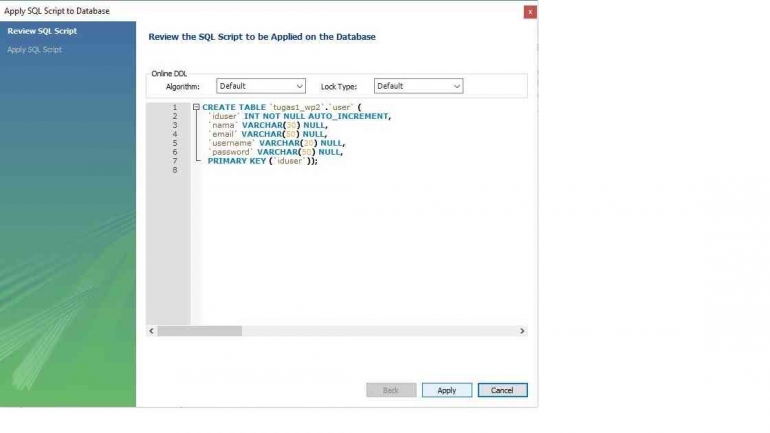Click the Online DDL group label
The width and height of the screenshot is (770, 433).
click(169, 74)
